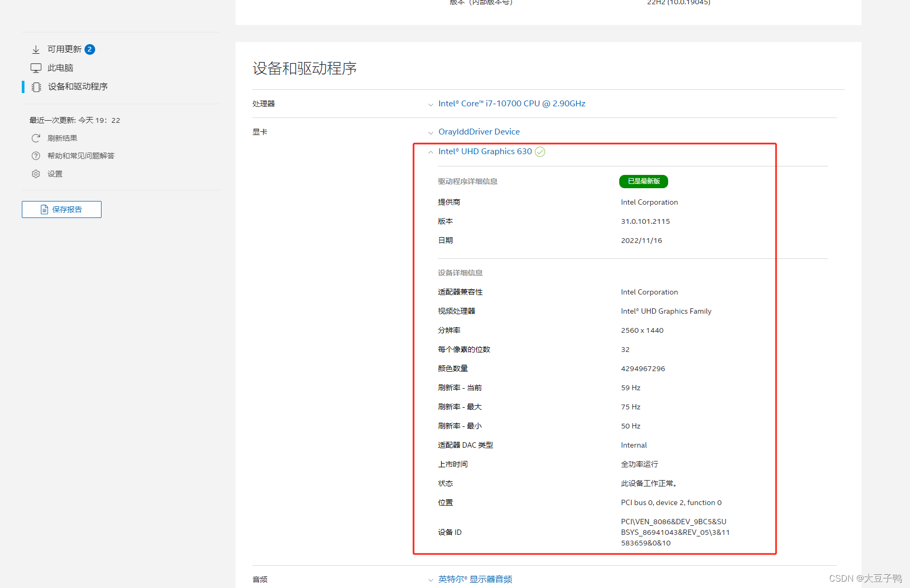Click the green 已是最新版 badge
Image resolution: width=910 pixels, height=588 pixels.
pos(644,181)
